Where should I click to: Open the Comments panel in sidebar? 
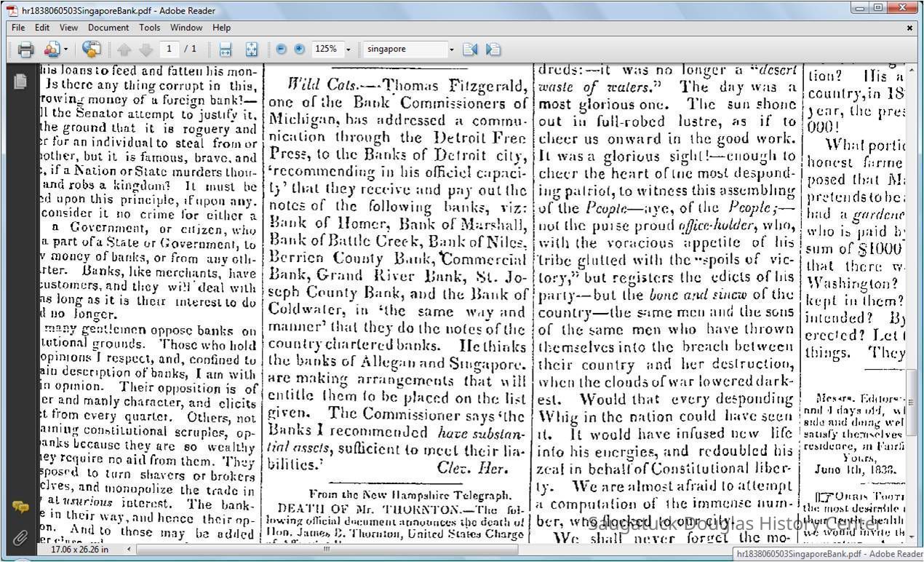point(20,507)
